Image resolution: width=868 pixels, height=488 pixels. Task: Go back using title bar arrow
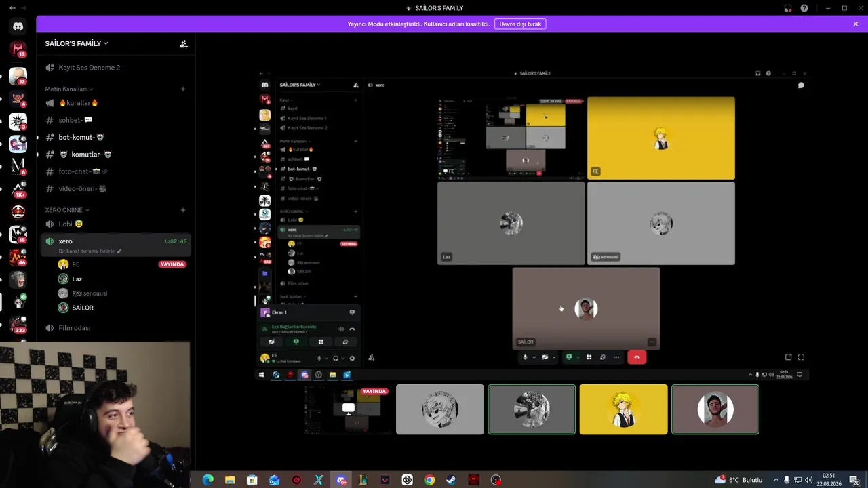click(x=12, y=8)
